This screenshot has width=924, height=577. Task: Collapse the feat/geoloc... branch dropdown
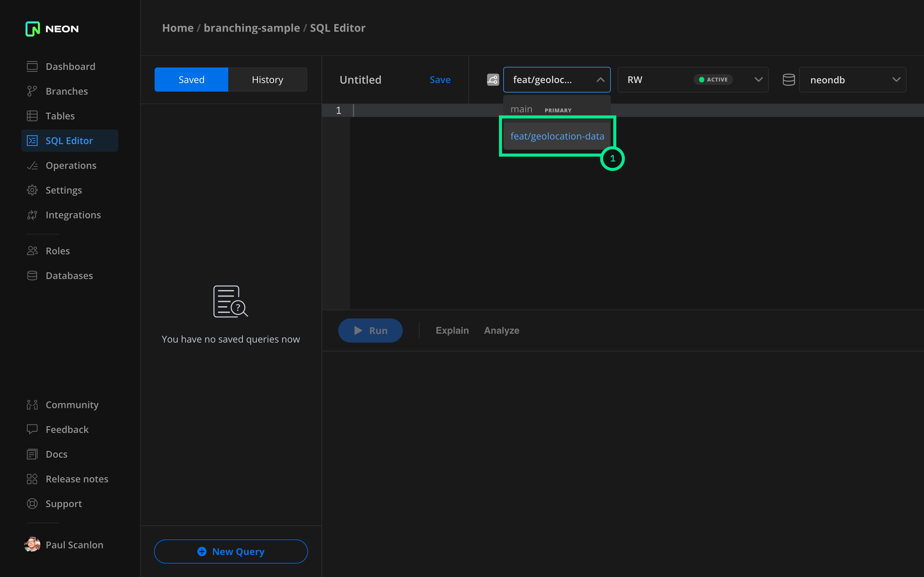600,80
